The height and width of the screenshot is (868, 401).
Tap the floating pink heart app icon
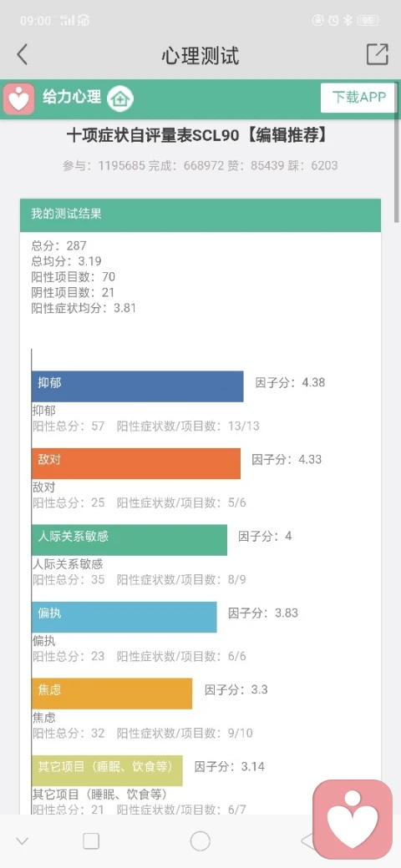click(353, 820)
